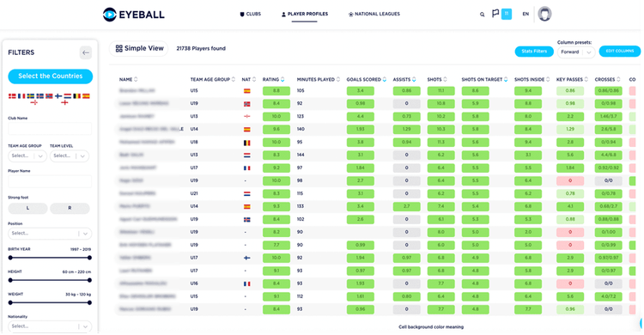Click Select the Countries button
This screenshot has width=644, height=335.
click(50, 76)
